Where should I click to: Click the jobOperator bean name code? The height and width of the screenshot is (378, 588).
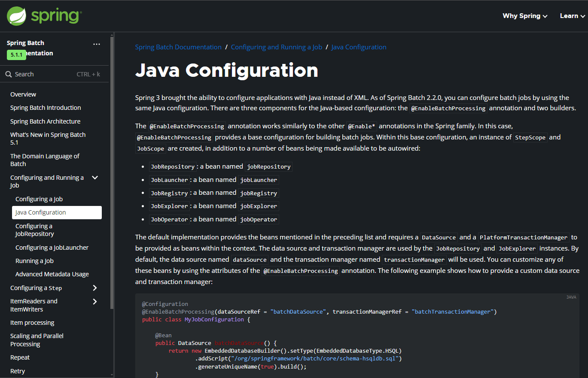[x=259, y=220]
